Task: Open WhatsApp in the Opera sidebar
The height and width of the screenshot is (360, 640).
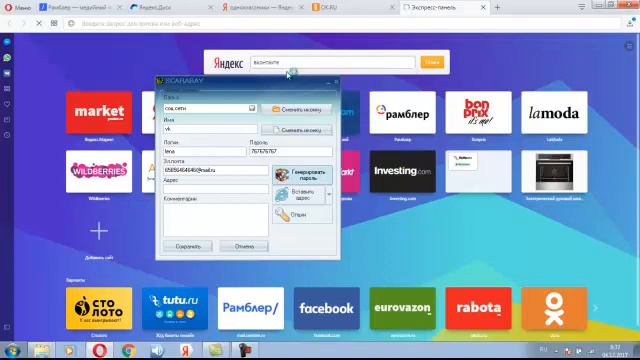Action: point(7,58)
